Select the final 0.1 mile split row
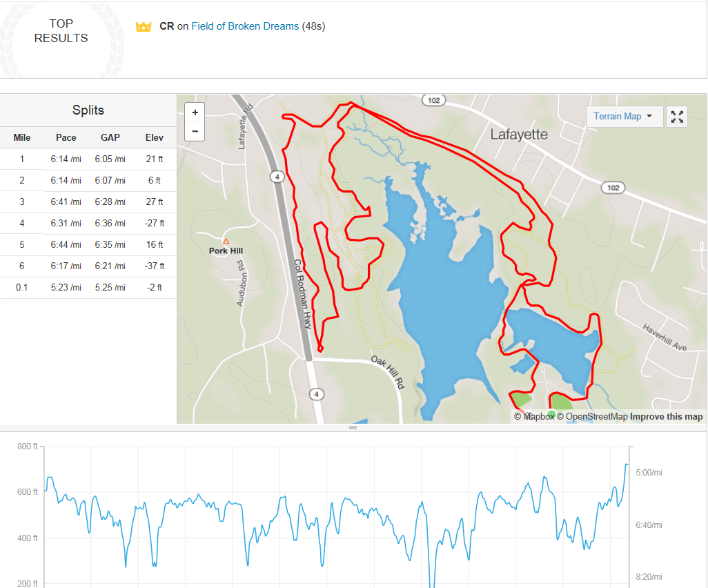The width and height of the screenshot is (708, 588). 88,287
